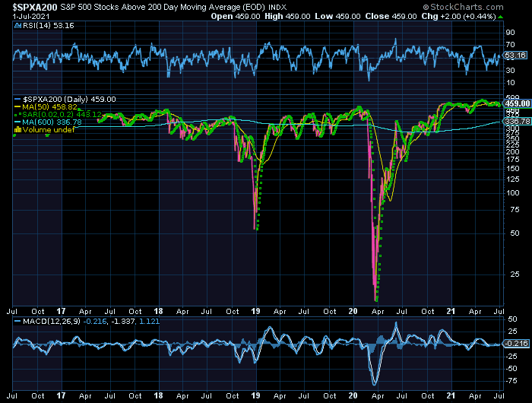The image size is (532, 403).
Task: Click the Volume undef bar-chart icon
Action: point(17,130)
